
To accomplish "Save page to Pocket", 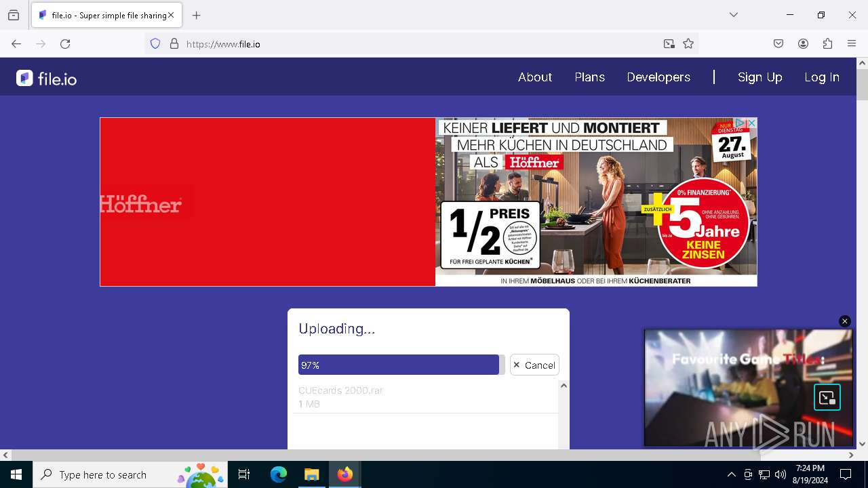I will (x=778, y=43).
